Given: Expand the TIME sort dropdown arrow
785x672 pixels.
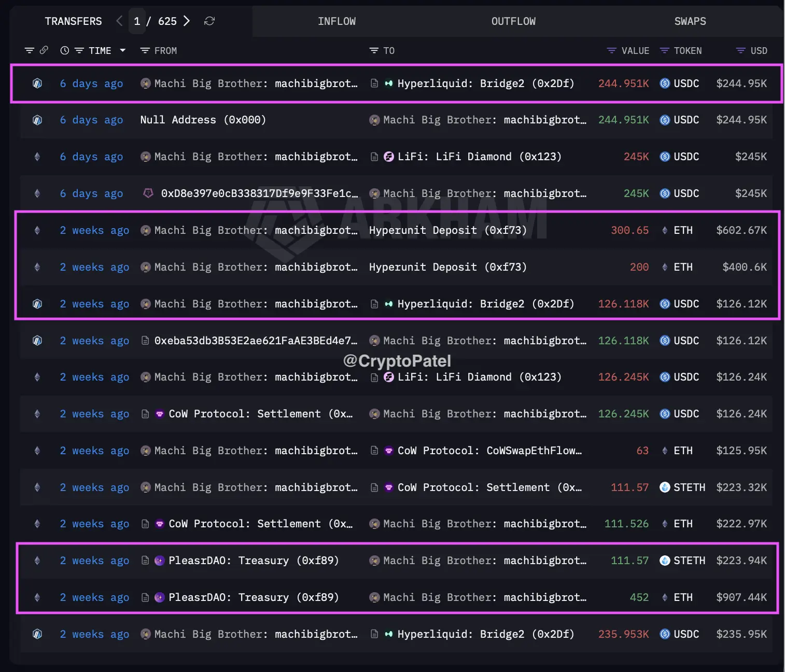Looking at the screenshot, I should (123, 50).
